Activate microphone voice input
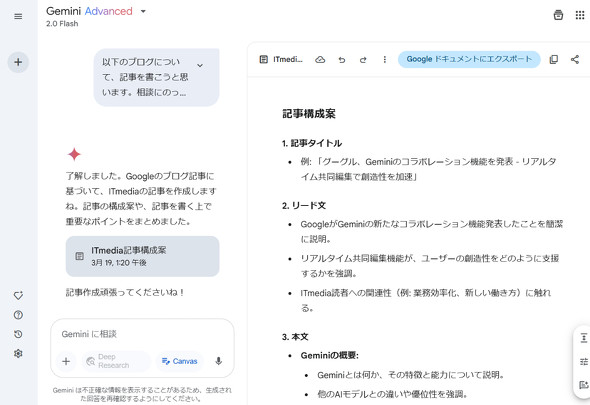 [219, 361]
